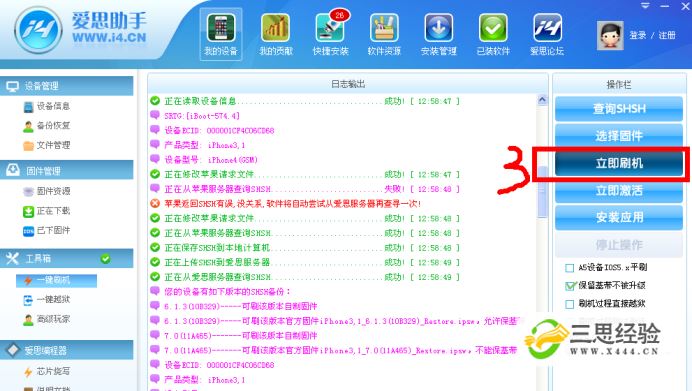Screen dimensions: 692x391
Task: Open 我的设备 in the top toolbar
Action: pos(221,34)
